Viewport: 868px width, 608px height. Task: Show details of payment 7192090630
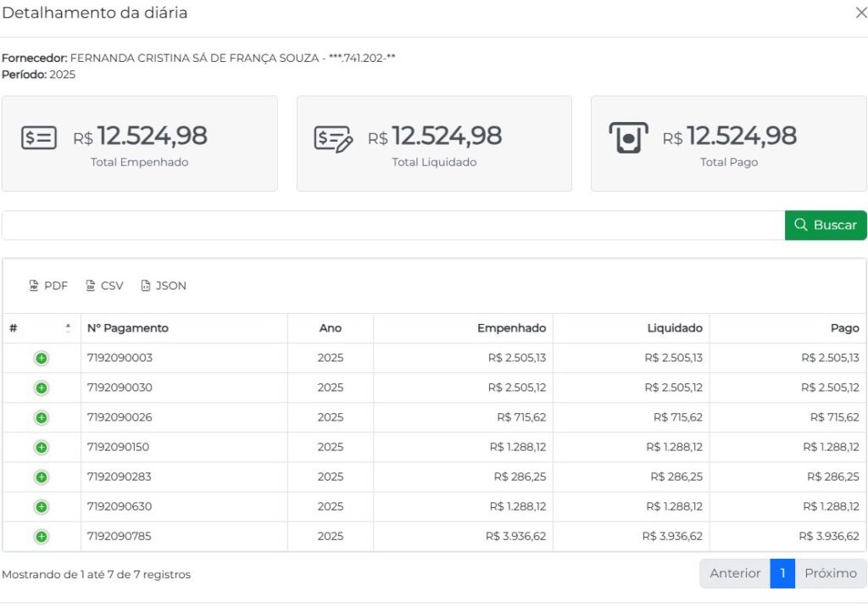pos(42,507)
